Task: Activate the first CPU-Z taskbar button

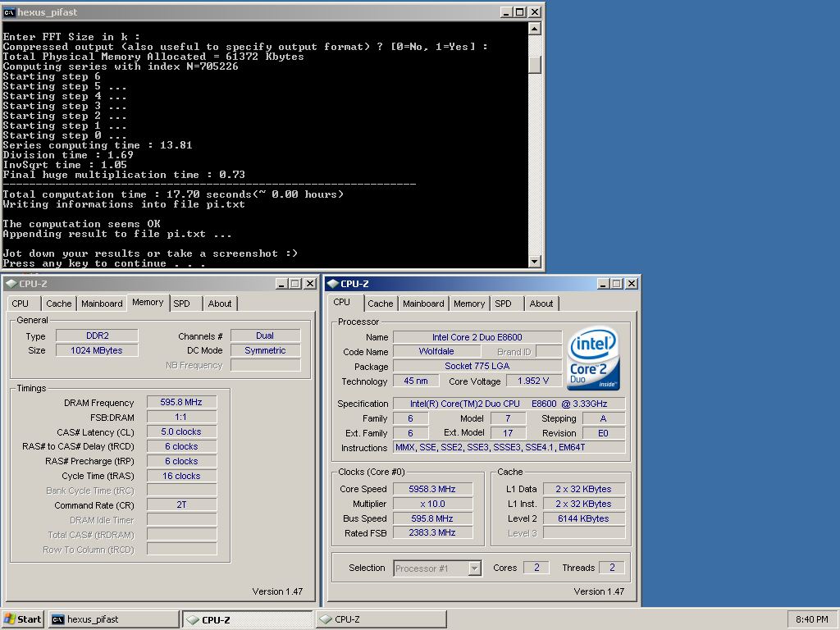Action: (248, 620)
